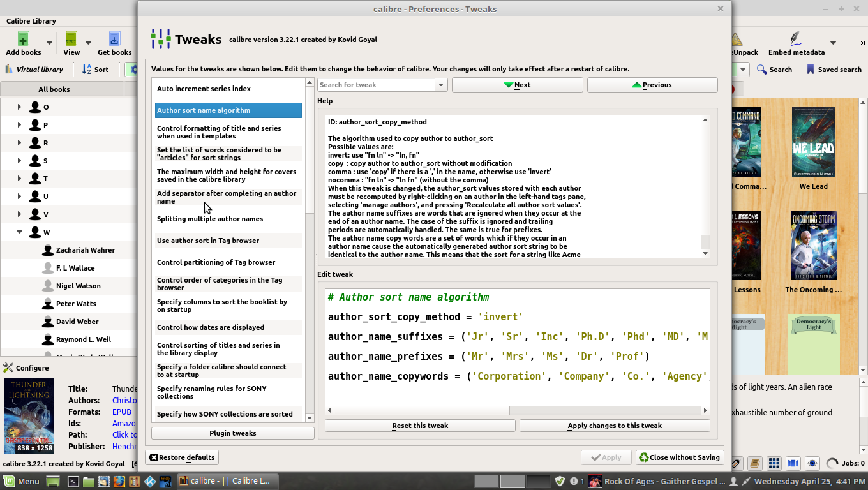Click the book details icon in status bar
868x490 pixels.
[x=755, y=463]
